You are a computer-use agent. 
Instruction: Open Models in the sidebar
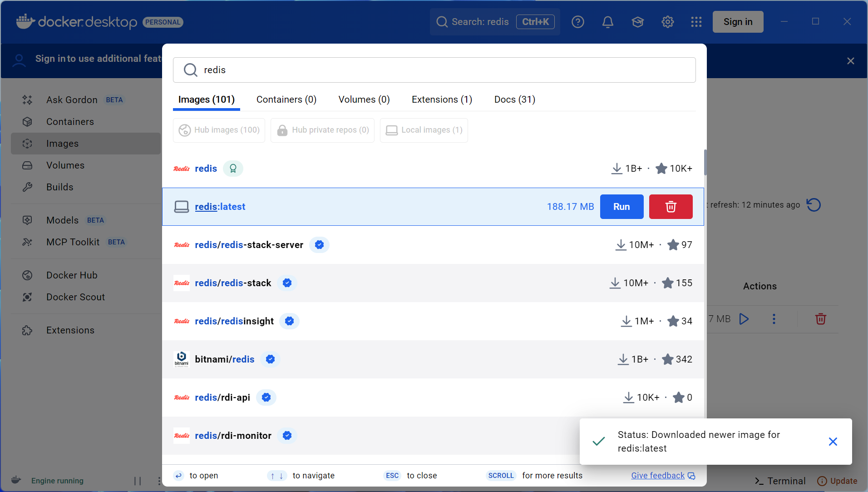[x=86, y=220]
